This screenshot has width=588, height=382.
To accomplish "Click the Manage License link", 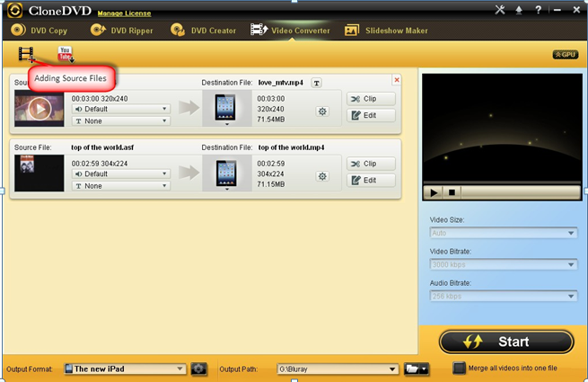I will click(124, 13).
